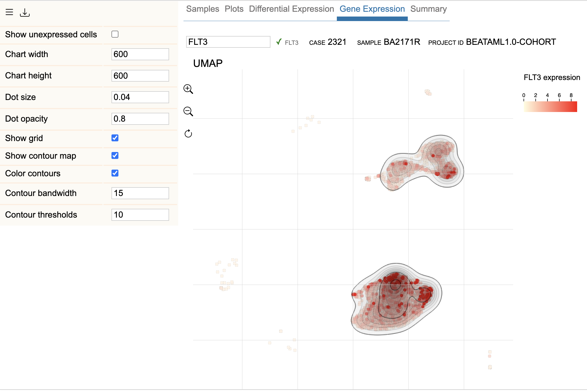Screen dimensions: 587x392
Task: Click the Dot opacity value field
Action: (x=140, y=119)
